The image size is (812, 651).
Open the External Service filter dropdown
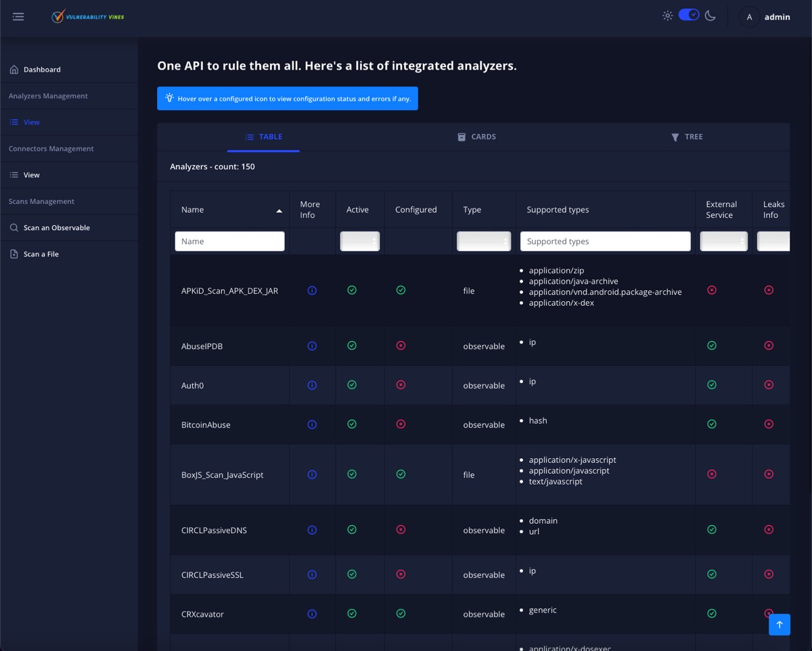[x=723, y=241]
